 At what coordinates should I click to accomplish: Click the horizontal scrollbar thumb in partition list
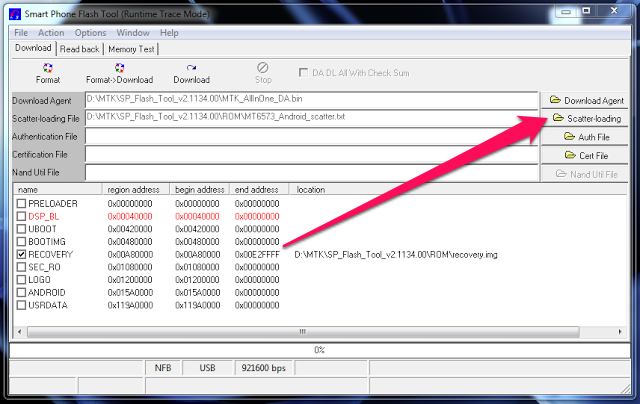tap(303, 332)
